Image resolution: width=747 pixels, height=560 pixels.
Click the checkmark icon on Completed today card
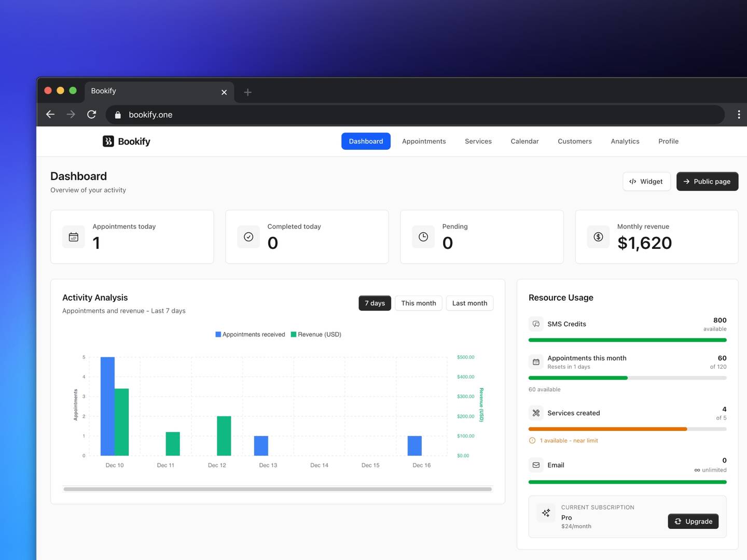tap(248, 236)
